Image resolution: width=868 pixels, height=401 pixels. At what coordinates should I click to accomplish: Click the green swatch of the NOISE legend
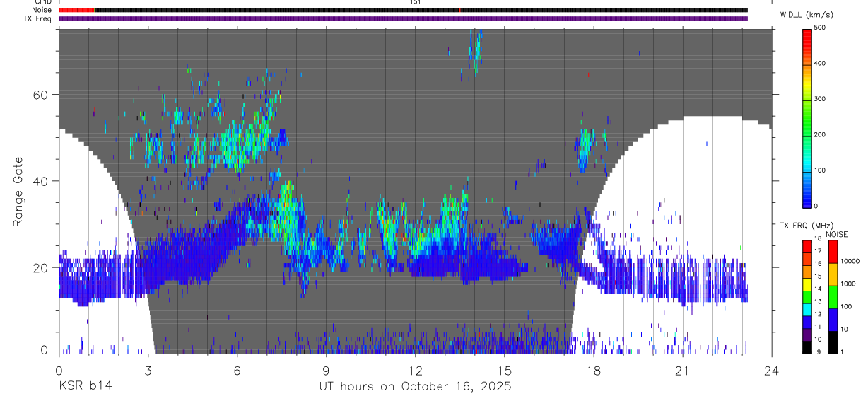(x=833, y=297)
